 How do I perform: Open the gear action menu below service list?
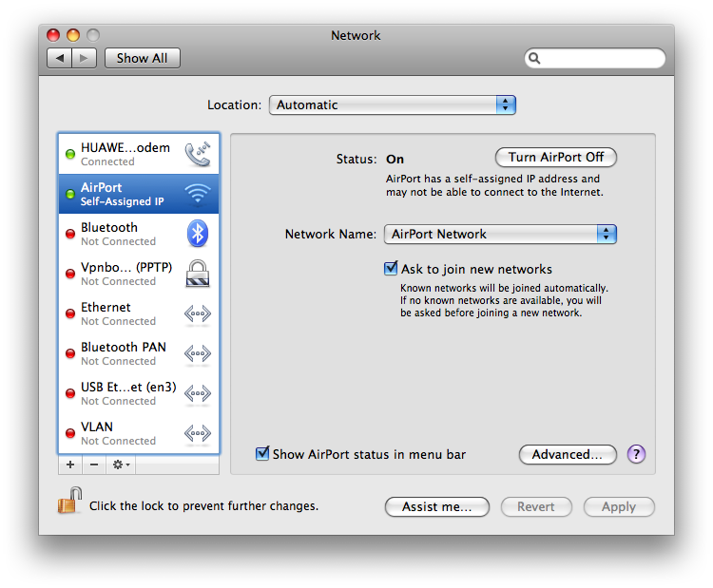coord(121,465)
